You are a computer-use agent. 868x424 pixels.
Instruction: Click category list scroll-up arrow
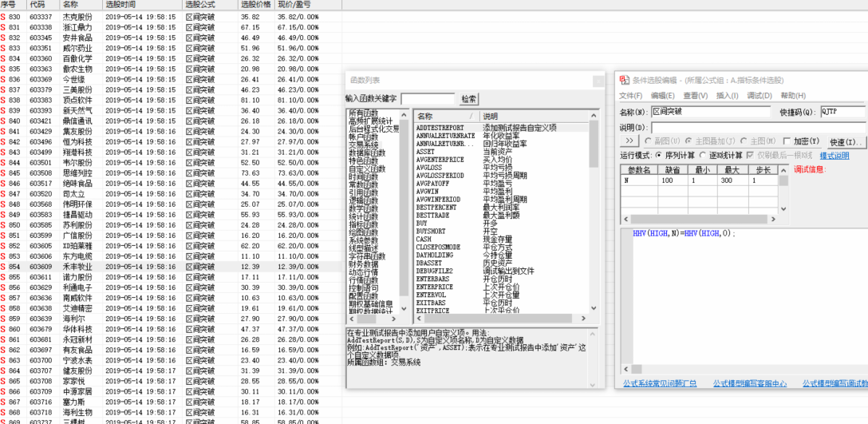pos(403,115)
